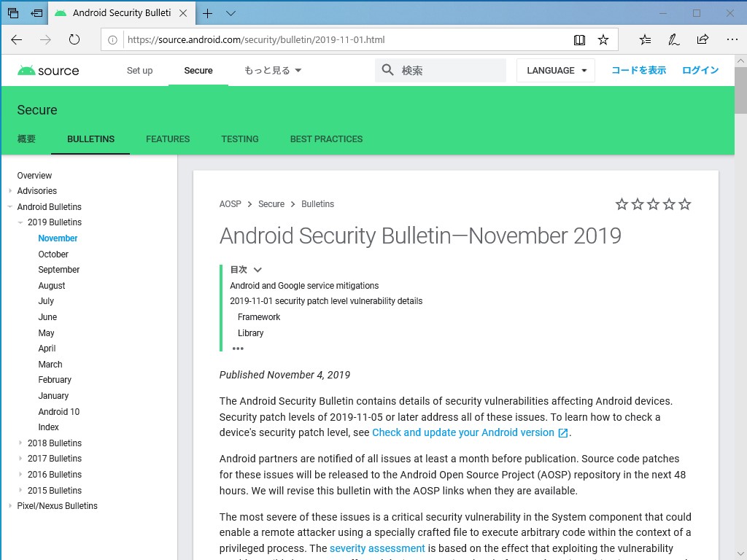Viewport: 747px width, 560px height.
Task: Rate the page three stars
Action: pos(653,204)
